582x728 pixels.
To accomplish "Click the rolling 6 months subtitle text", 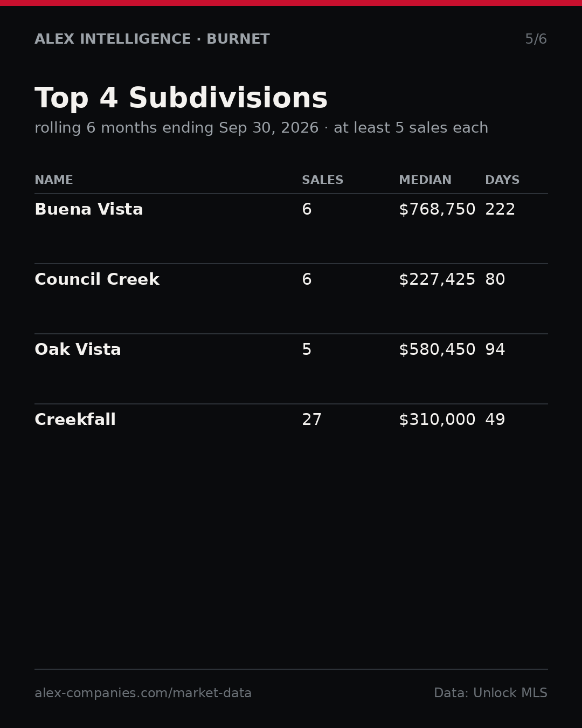I will (261, 128).
